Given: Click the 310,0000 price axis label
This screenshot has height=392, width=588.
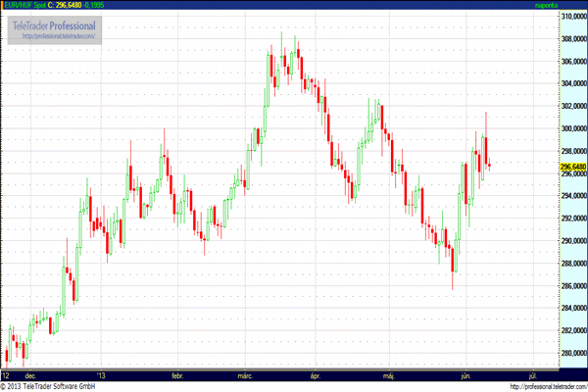Looking at the screenshot, I should 573,17.
